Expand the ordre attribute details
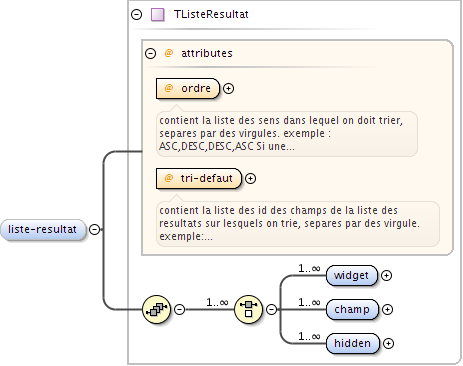This screenshot has width=463, height=366. tap(228, 88)
